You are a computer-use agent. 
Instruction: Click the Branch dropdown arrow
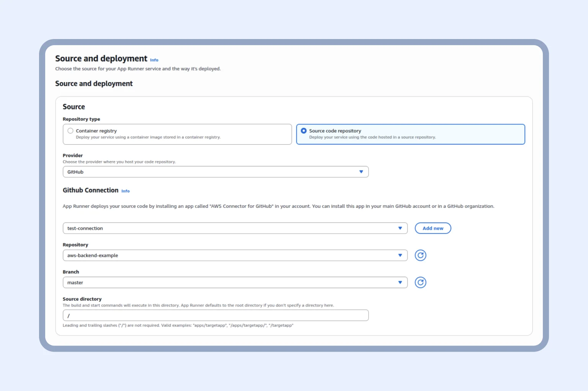tap(400, 282)
